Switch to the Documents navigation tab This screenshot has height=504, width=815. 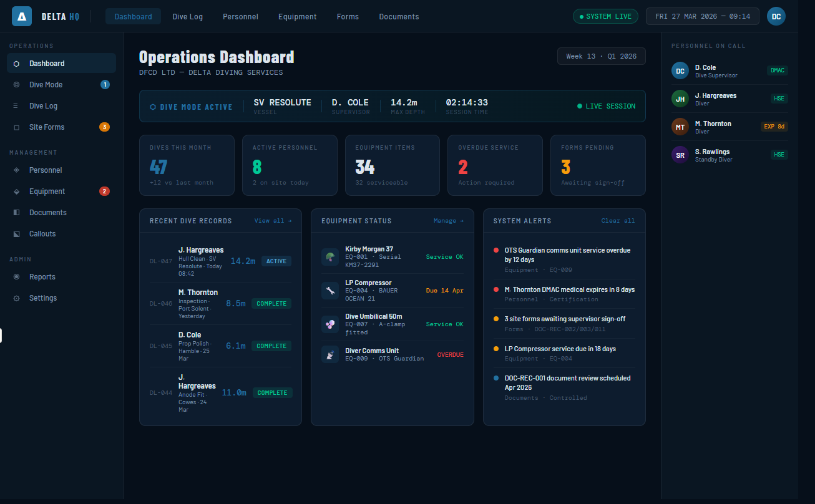pos(399,17)
